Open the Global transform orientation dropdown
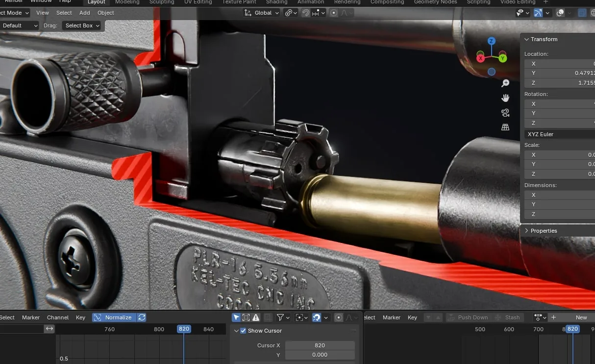The image size is (595, 364). [x=262, y=13]
